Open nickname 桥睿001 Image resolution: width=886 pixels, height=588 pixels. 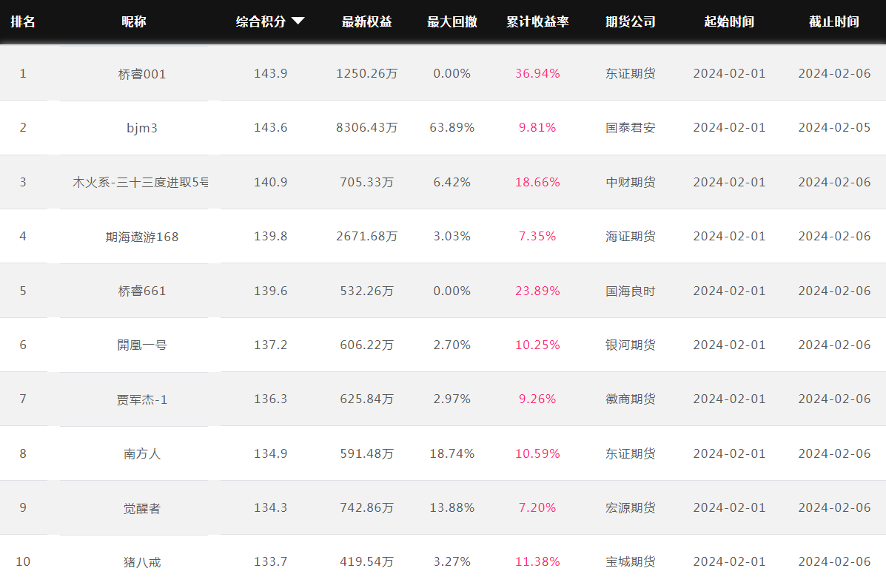click(x=142, y=74)
